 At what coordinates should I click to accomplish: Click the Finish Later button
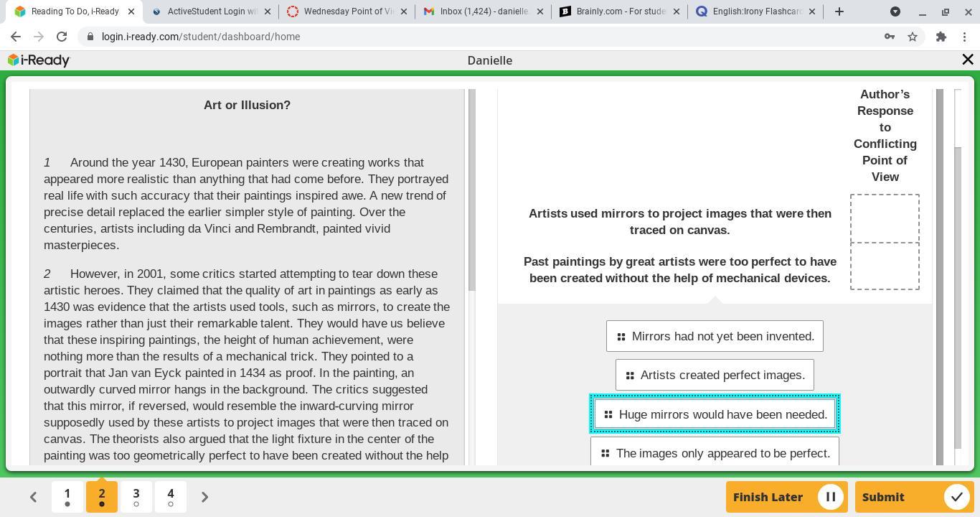point(786,497)
